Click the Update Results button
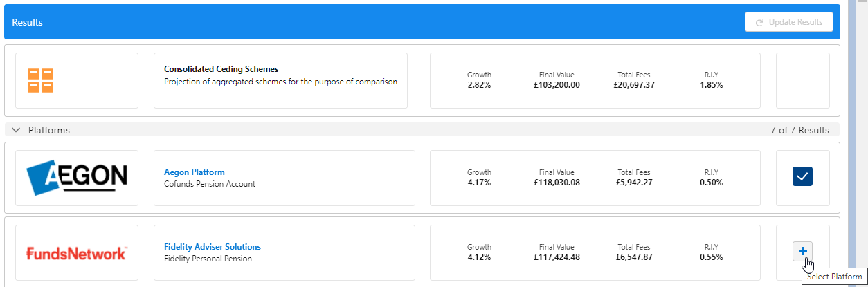Viewport: 868px width, 287px height. 788,22
